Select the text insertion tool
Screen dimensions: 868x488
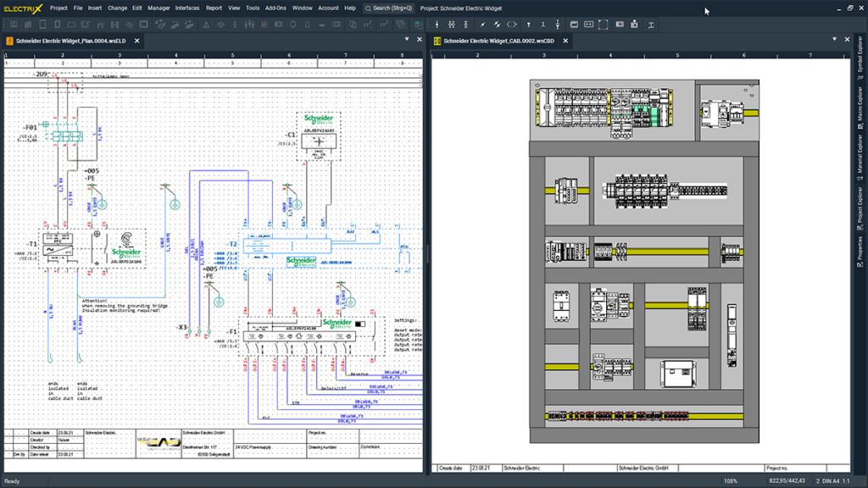pos(652,25)
